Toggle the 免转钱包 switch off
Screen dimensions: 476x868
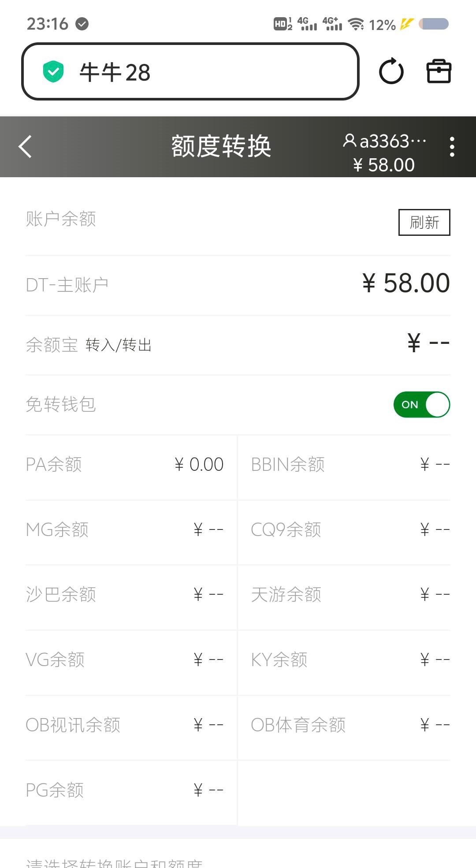coord(421,404)
